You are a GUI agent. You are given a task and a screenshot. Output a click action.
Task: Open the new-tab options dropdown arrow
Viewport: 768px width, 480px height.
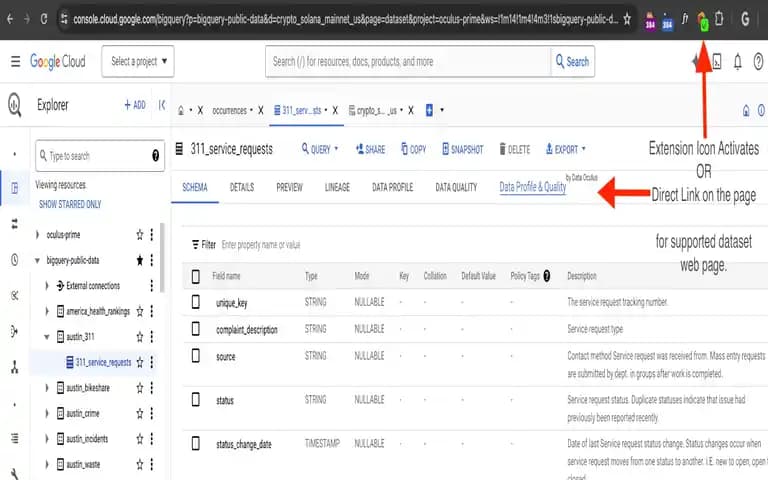click(442, 110)
